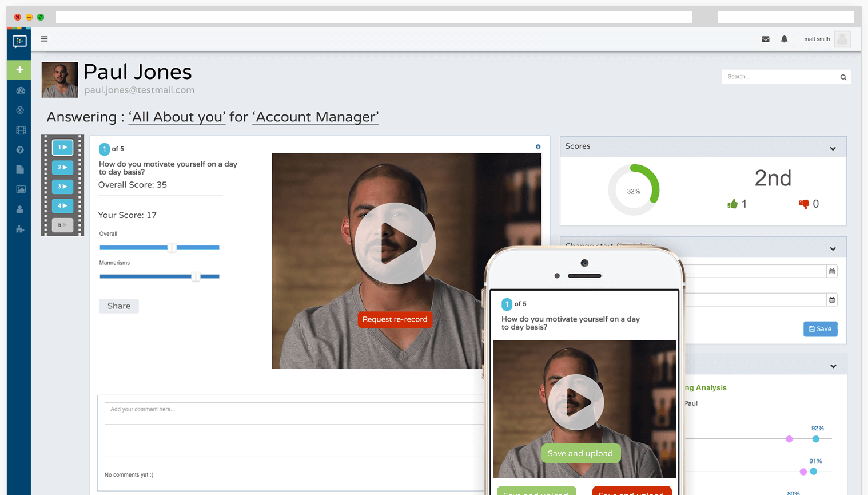The height and width of the screenshot is (495, 868).
Task: Click the question mark help icon in sidebar
Action: click(20, 150)
